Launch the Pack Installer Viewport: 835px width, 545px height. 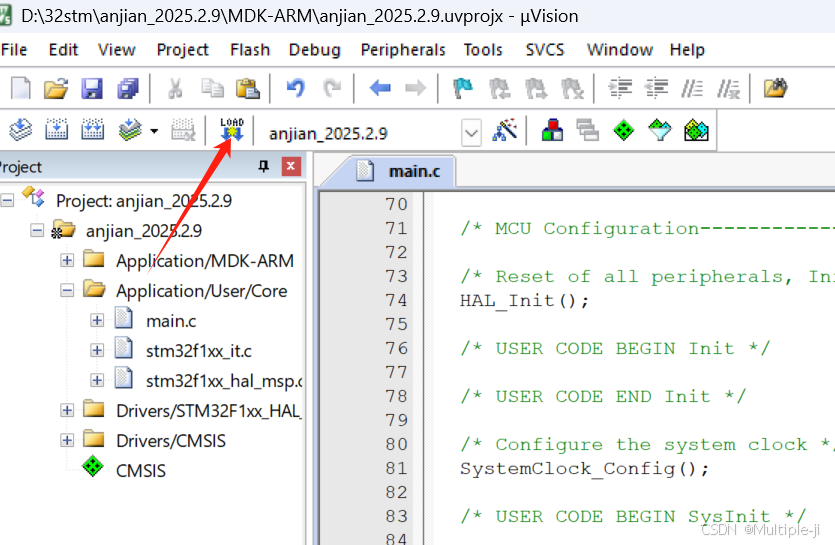[x=696, y=130]
